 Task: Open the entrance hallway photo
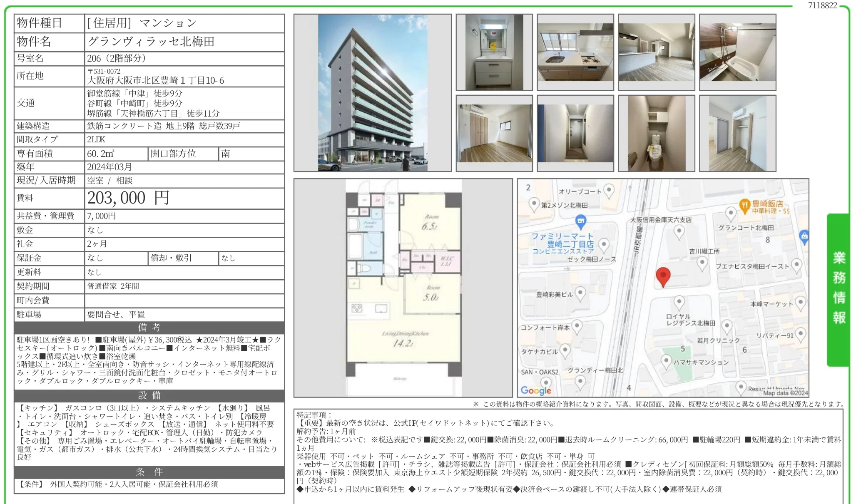click(x=575, y=133)
